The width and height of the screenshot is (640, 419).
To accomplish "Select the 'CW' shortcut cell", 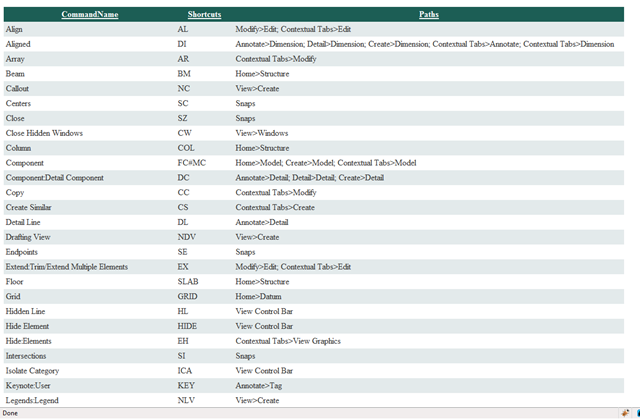I will point(184,133).
